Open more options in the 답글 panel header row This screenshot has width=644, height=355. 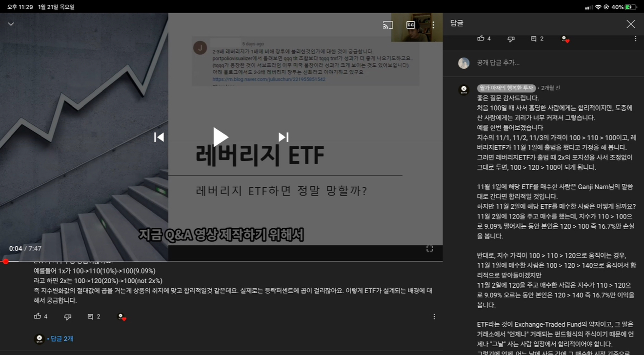click(x=635, y=39)
